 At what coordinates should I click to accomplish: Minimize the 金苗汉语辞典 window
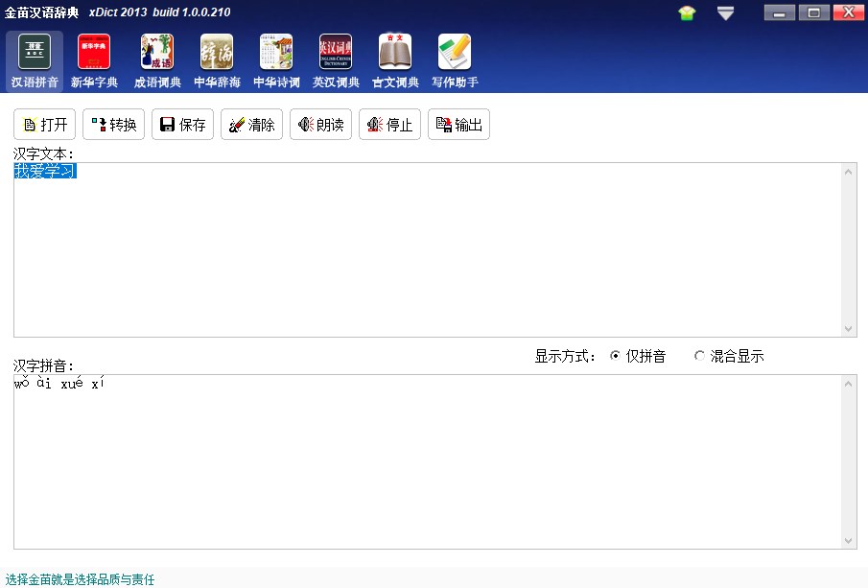pos(779,12)
